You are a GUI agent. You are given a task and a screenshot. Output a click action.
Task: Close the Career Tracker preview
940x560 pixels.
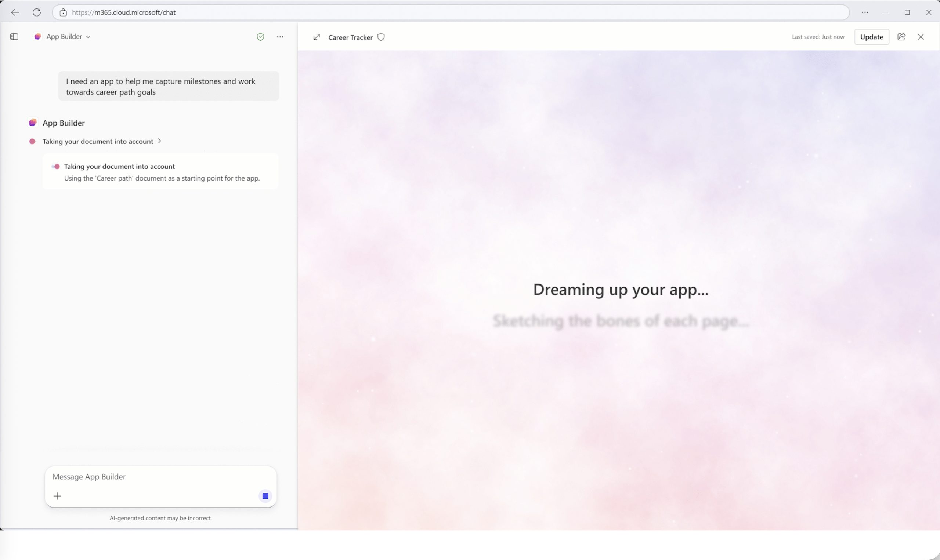click(x=921, y=37)
